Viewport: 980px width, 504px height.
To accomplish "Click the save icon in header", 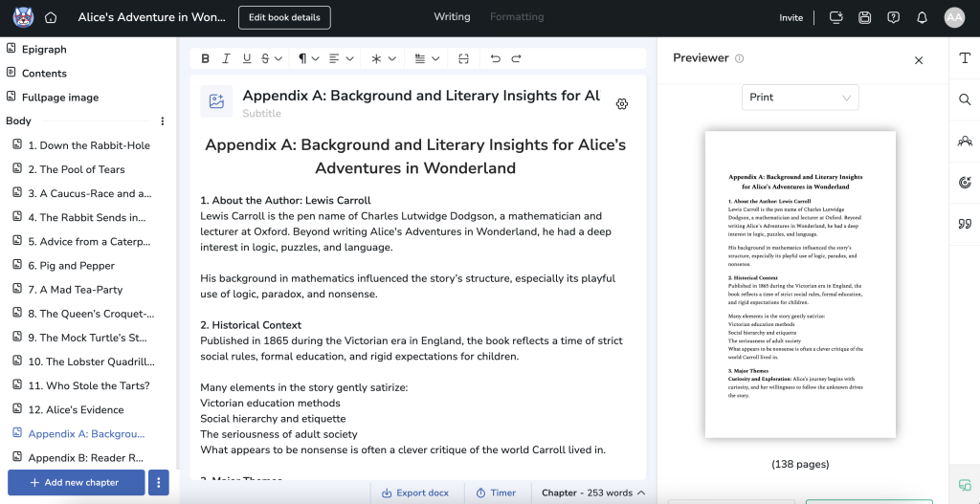I will click(865, 17).
